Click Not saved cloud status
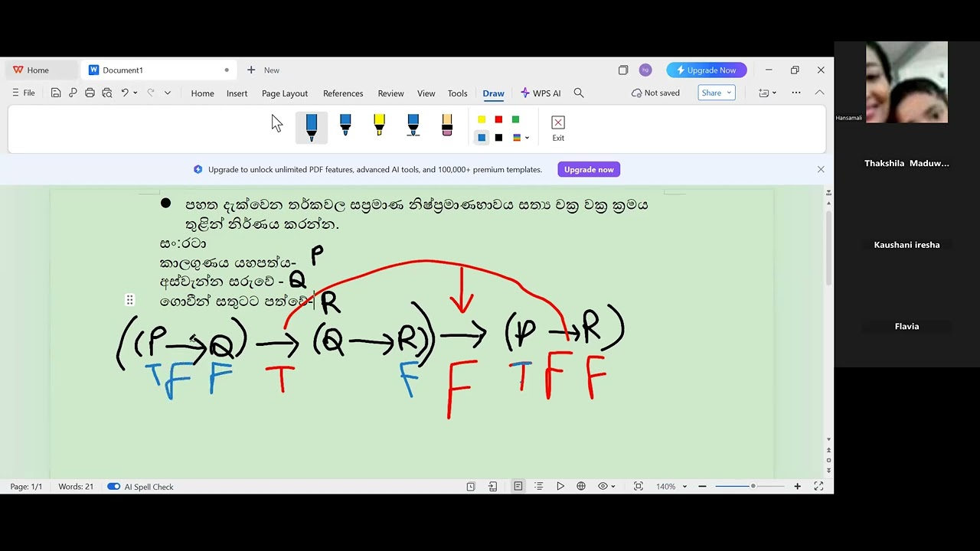The width and height of the screenshot is (980, 551). 655,93
